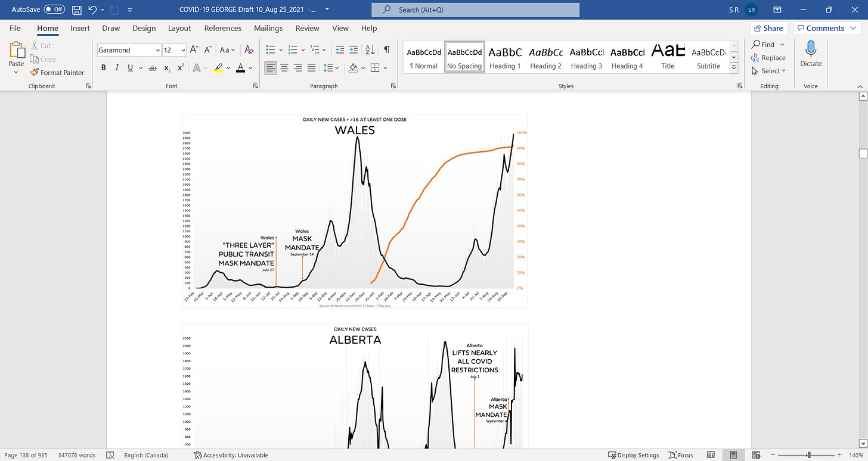
Task: Increase paragraph indent
Action: [353, 50]
